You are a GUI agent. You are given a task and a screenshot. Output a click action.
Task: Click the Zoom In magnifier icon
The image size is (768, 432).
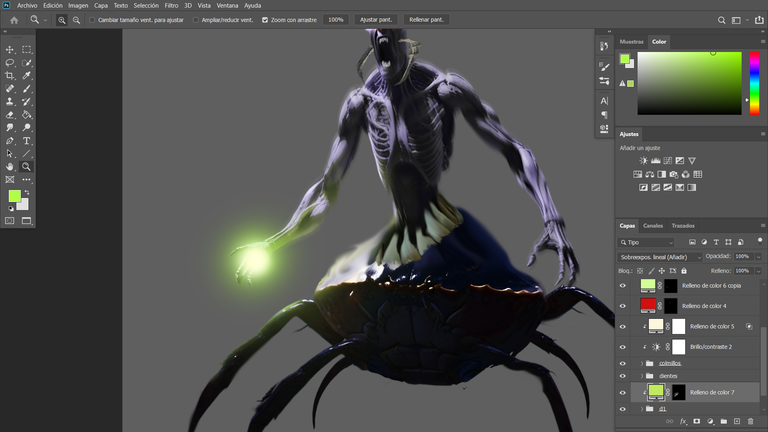[x=62, y=20]
